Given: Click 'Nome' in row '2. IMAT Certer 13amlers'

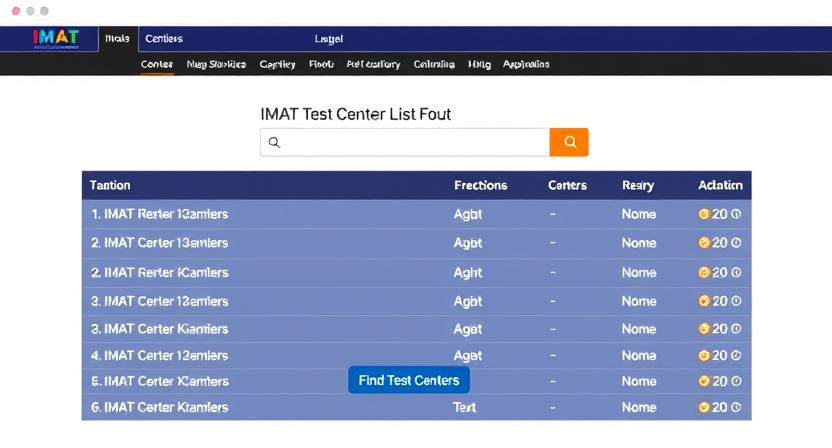Looking at the screenshot, I should (639, 243).
